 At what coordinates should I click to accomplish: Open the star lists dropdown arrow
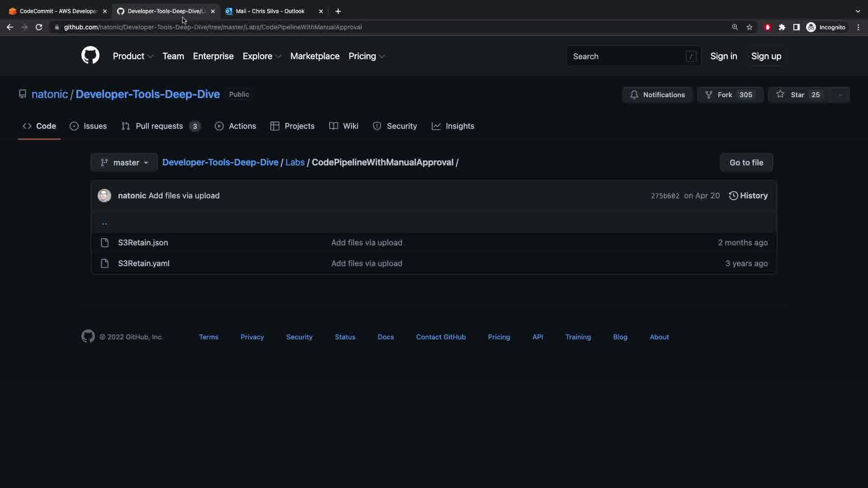[840, 95]
